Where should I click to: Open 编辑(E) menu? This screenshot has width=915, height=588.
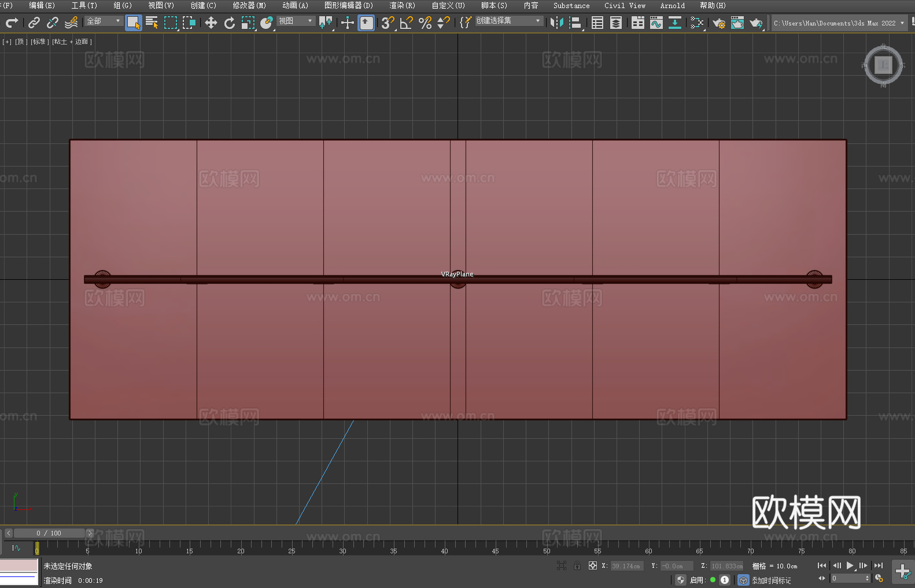click(x=42, y=5)
